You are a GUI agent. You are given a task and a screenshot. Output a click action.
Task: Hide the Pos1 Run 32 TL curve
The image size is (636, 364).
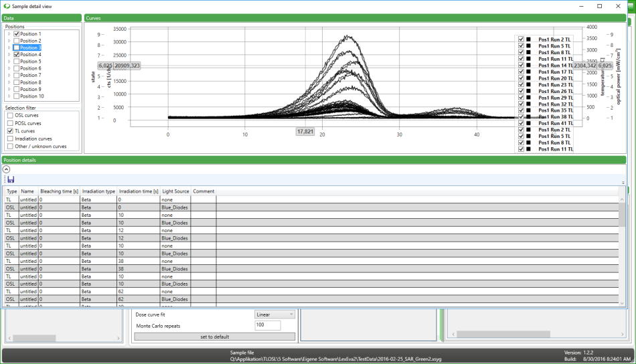(x=522, y=104)
